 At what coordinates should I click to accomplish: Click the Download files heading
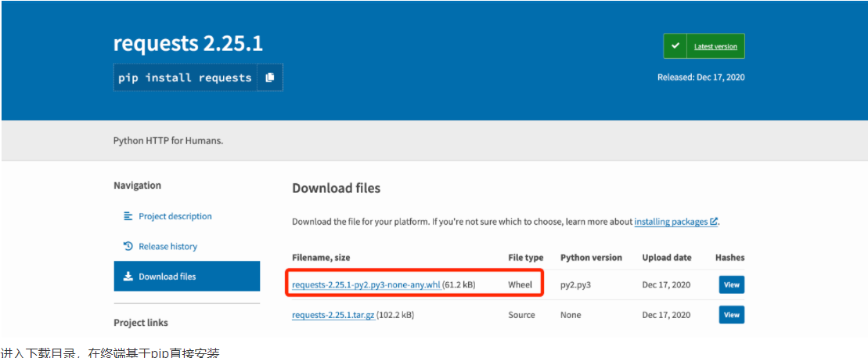(x=336, y=189)
